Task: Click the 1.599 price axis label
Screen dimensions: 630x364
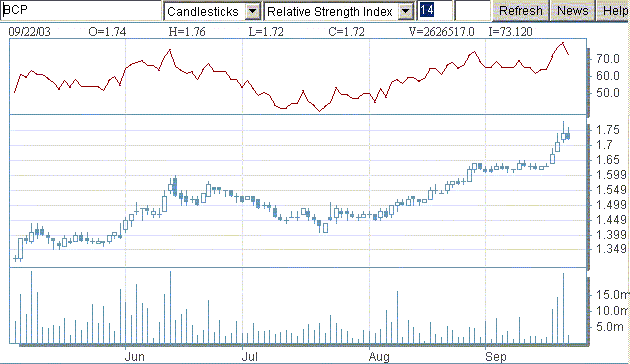Action: (x=611, y=175)
